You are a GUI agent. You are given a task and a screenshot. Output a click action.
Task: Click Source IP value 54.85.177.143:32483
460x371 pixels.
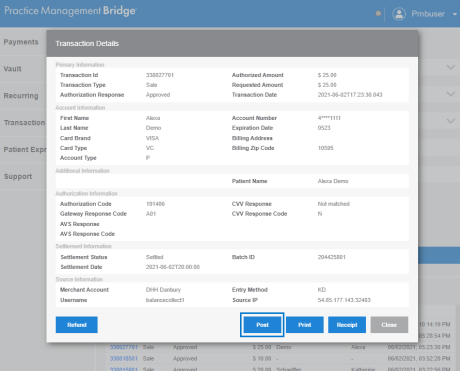344,300
